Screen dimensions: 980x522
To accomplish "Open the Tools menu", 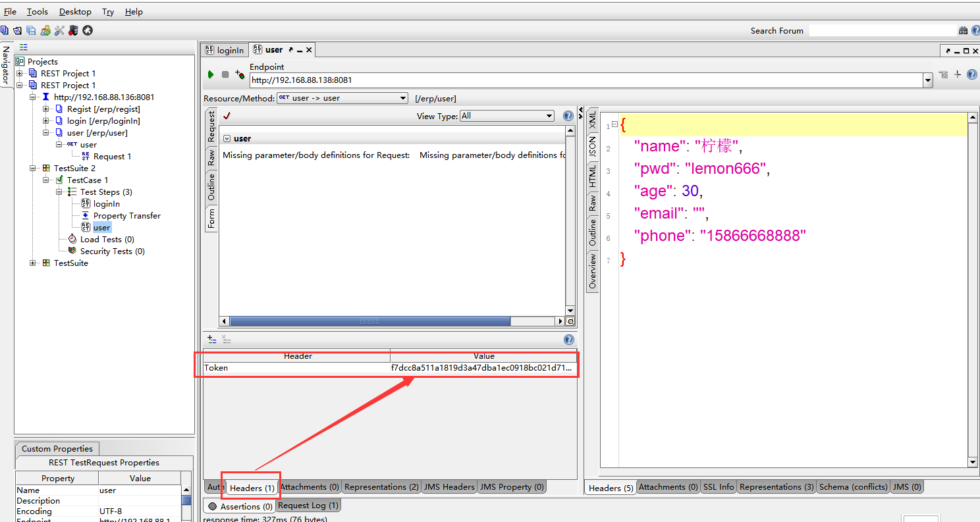I will click(38, 12).
